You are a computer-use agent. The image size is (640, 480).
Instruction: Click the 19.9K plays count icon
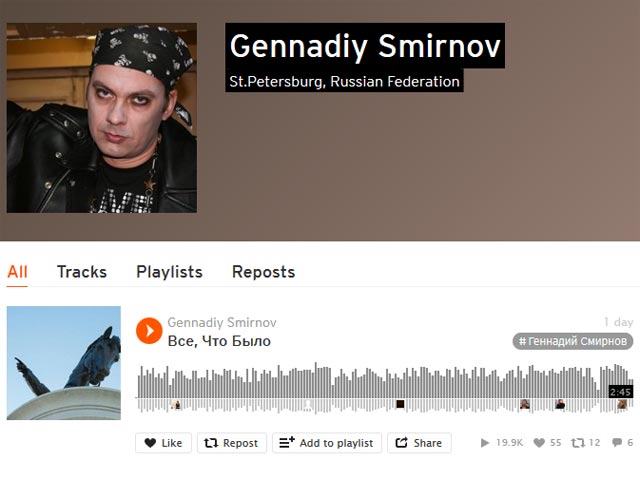tap(484, 443)
